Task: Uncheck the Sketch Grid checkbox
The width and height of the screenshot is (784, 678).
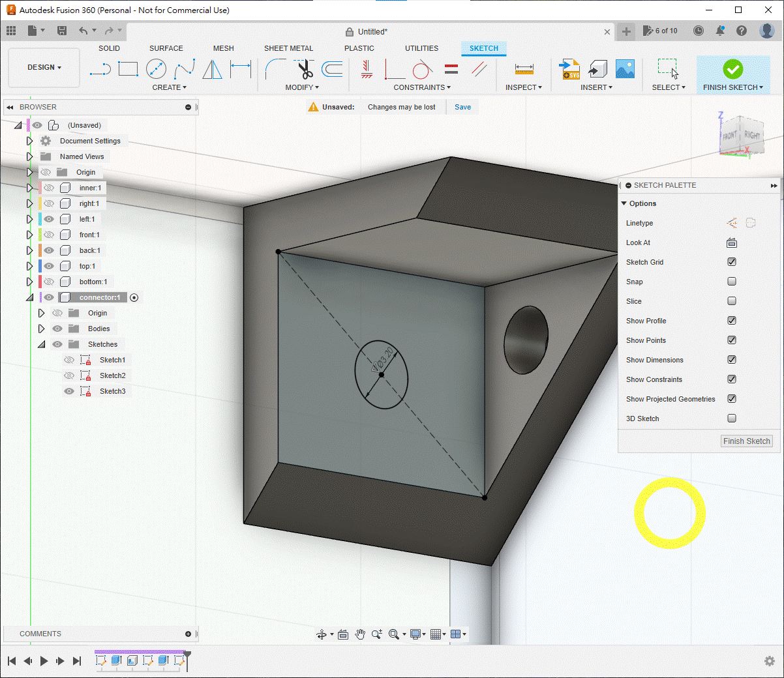Action: [x=732, y=262]
